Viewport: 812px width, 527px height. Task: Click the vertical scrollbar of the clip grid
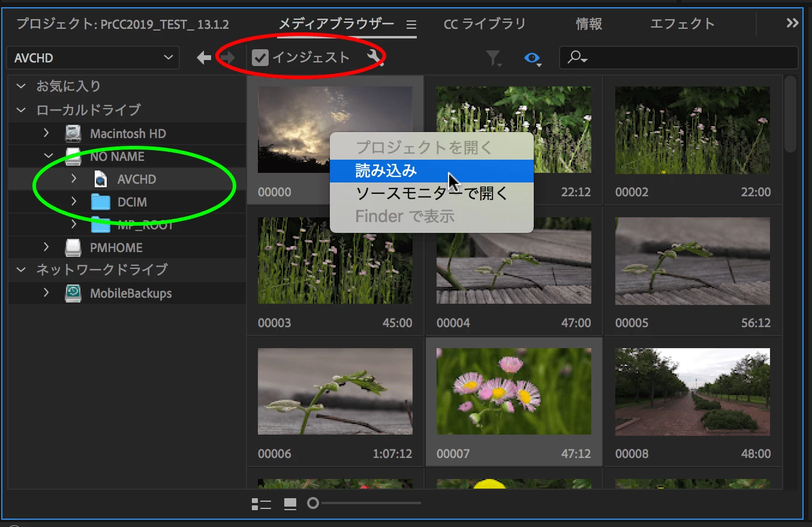pyautogui.click(x=792, y=114)
